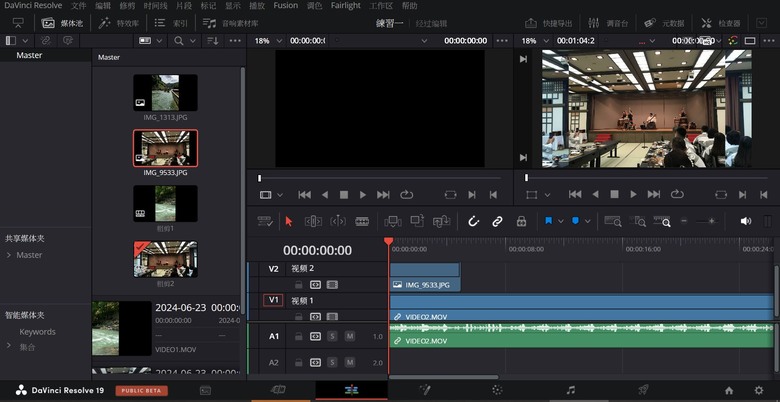Open the Cut page icon

tap(278, 390)
